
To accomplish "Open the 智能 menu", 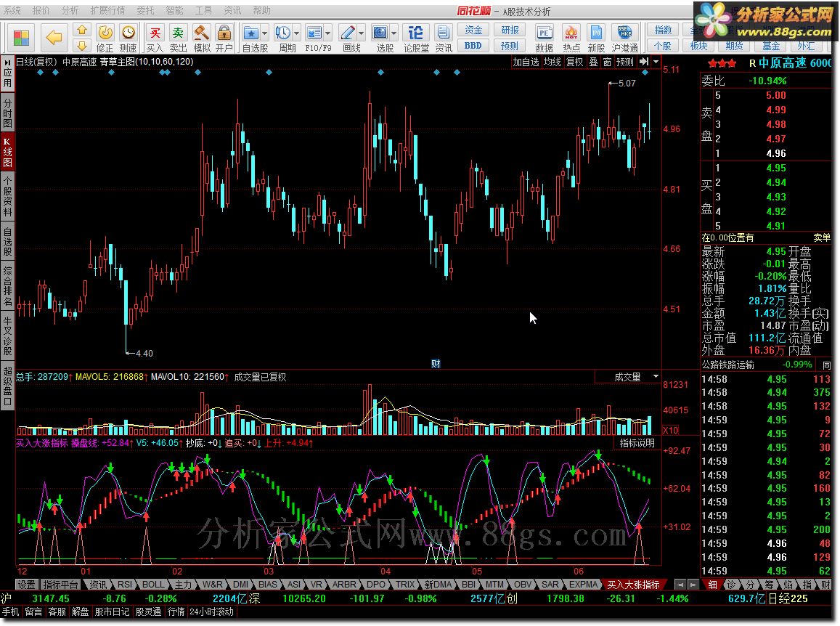I will point(174,10).
